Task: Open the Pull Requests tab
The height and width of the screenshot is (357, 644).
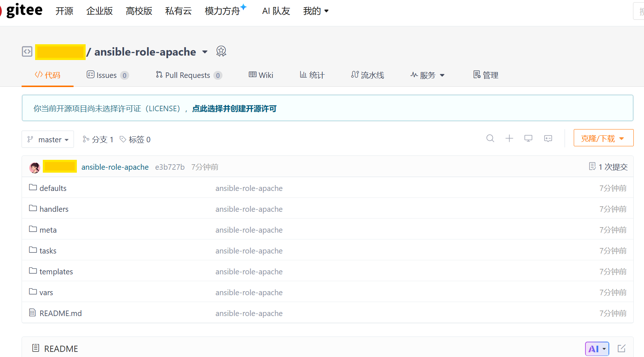Action: 189,75
